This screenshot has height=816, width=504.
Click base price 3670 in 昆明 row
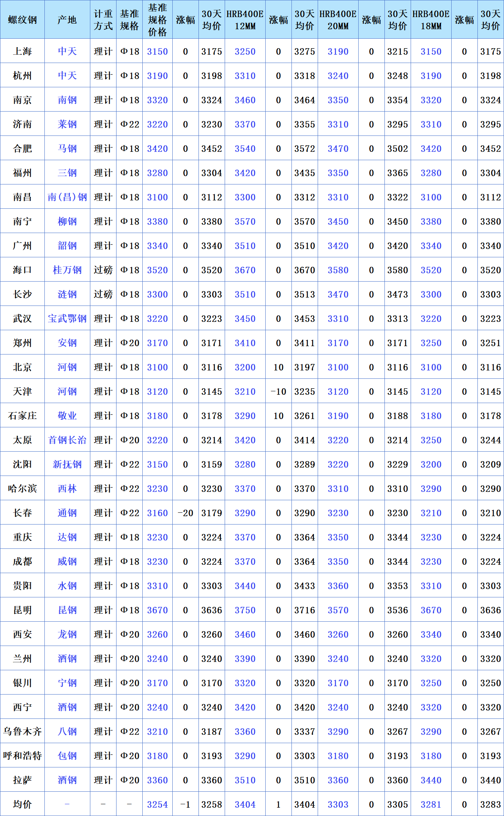pos(157,610)
